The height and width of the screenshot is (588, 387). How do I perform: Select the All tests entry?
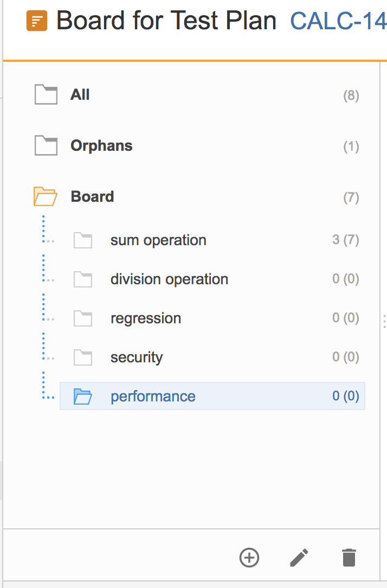click(197, 94)
